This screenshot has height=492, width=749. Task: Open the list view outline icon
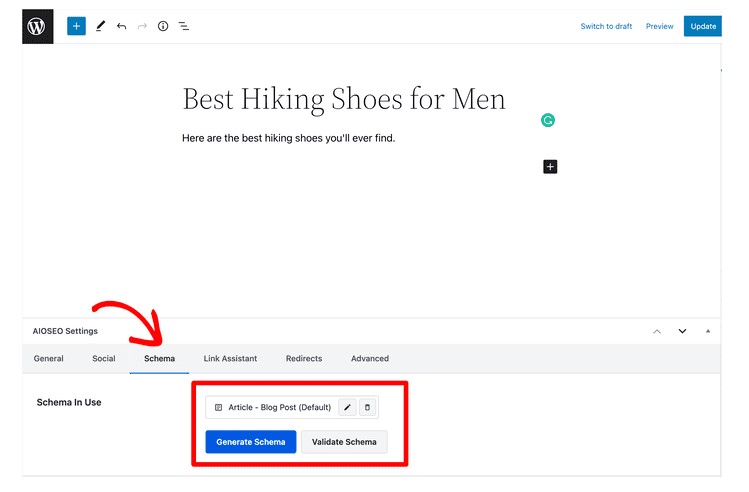tap(184, 26)
